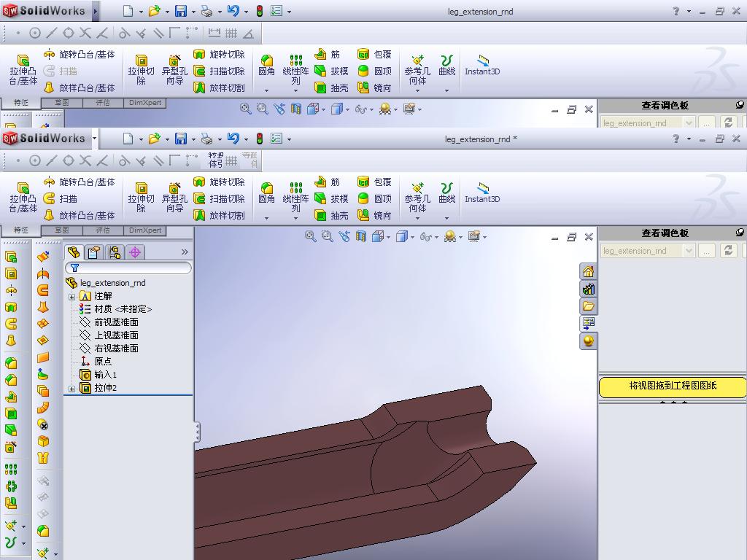
Task: Click Zoom to Fit in lower view toolbar
Action: (311, 236)
